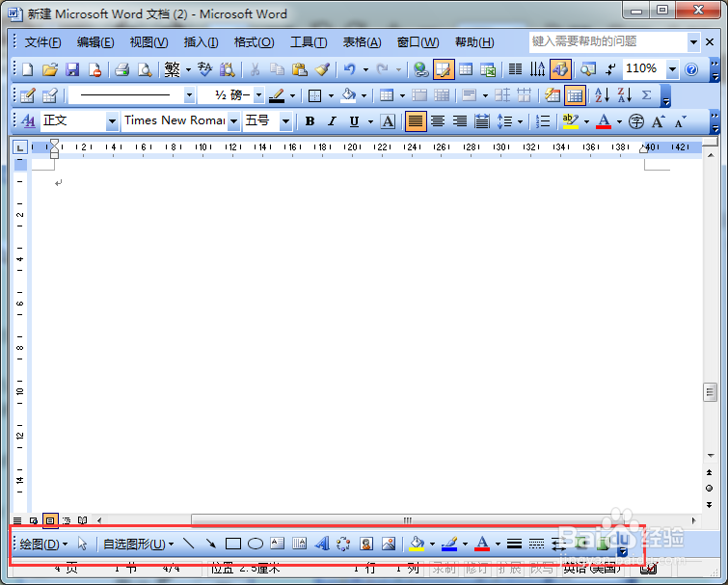Image resolution: width=728 pixels, height=585 pixels.
Task: Choose the Select Objects pointer tool
Action: tap(83, 544)
